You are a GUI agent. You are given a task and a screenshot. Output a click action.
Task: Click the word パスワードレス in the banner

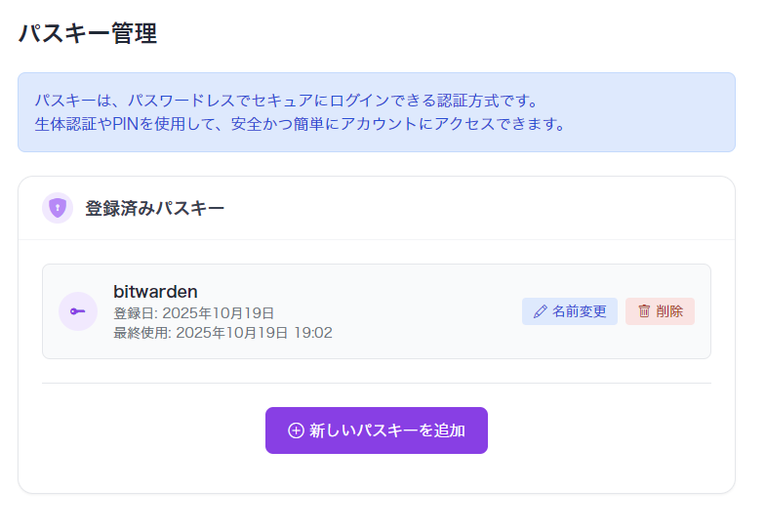[x=180, y=101]
